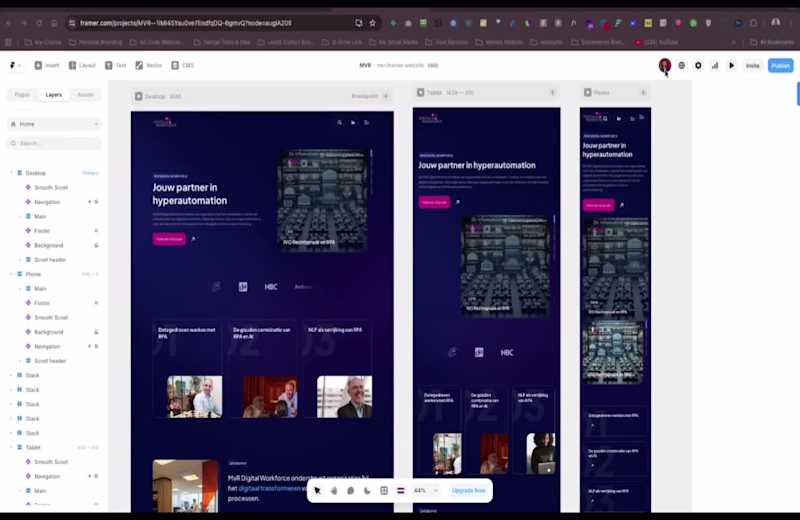This screenshot has height=520, width=800.
Task: Expand the Scroll header layer under Desktop
Action: pyautogui.click(x=20, y=260)
